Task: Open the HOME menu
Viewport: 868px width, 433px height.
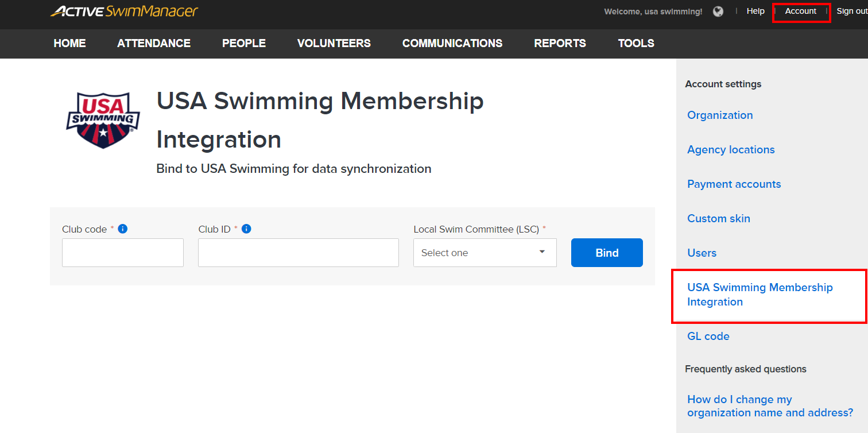Action: coord(69,43)
